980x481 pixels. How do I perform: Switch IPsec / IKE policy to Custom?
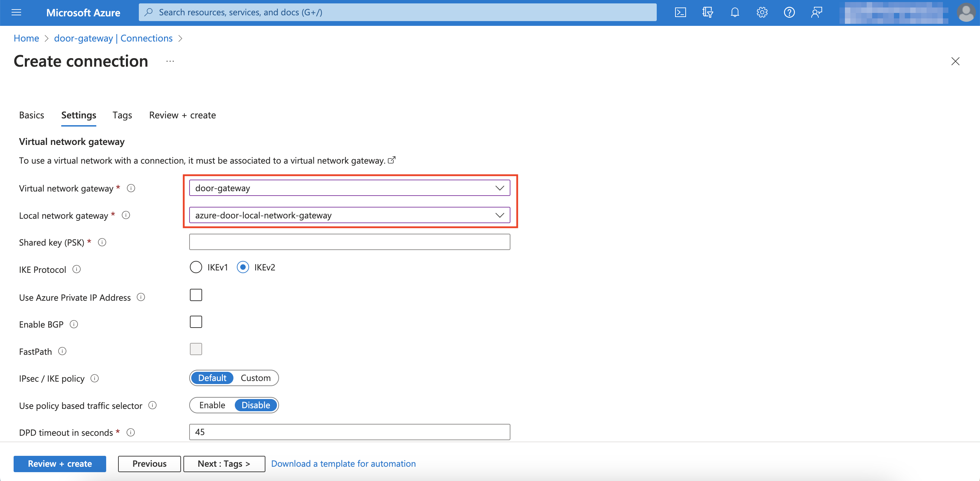point(255,378)
